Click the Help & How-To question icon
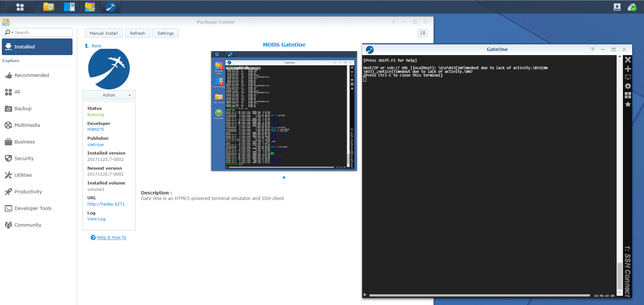644x305 pixels. (93, 237)
